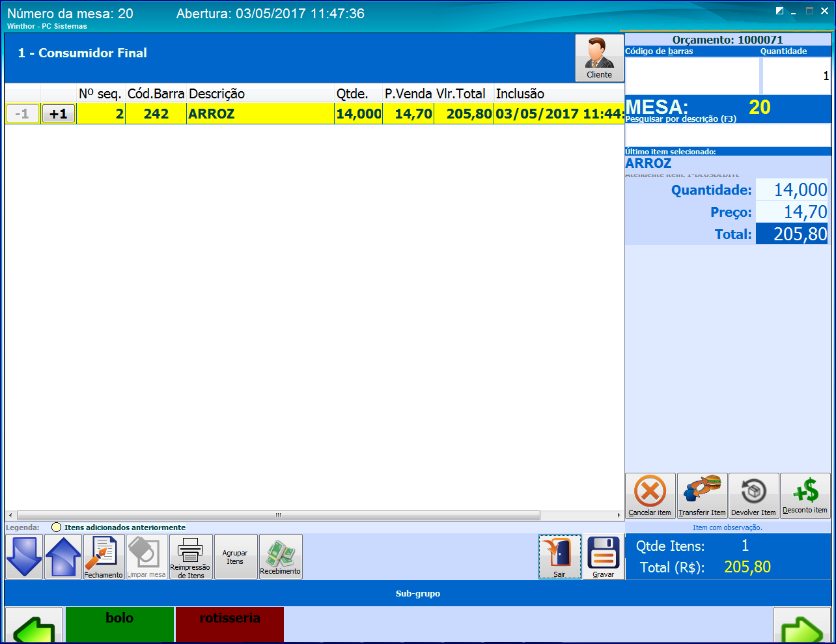Image resolution: width=836 pixels, height=644 pixels.
Task: Move selection up with blue arrow
Action: (x=63, y=557)
